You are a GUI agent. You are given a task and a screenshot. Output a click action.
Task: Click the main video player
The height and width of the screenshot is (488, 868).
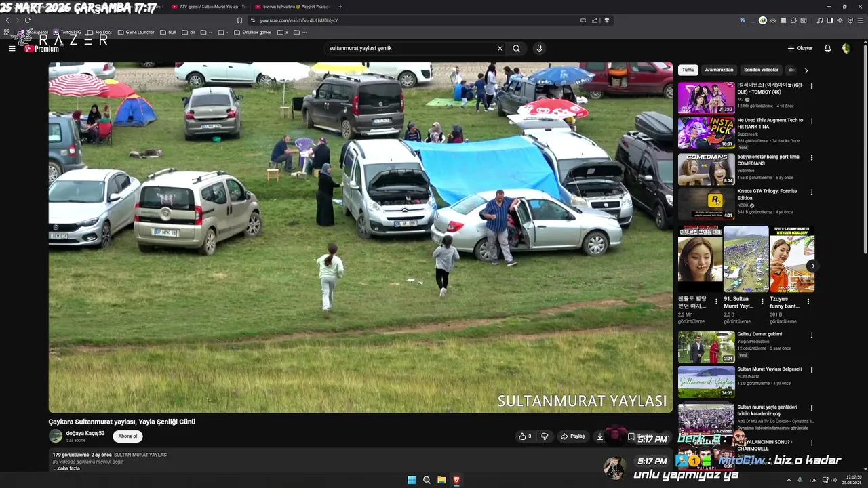pyautogui.click(x=360, y=237)
